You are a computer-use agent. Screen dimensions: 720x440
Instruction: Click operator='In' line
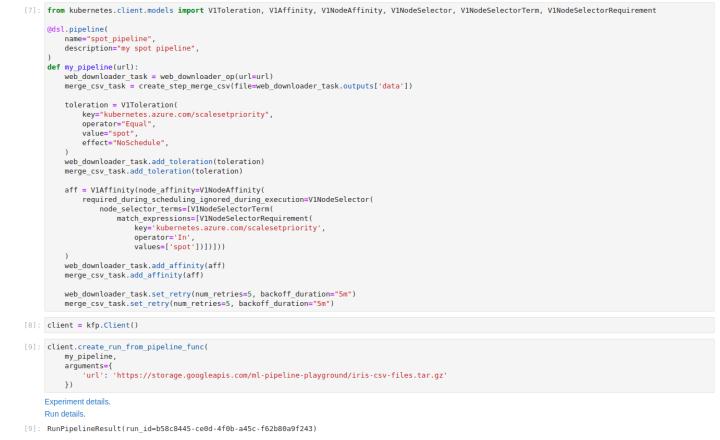coord(164,237)
